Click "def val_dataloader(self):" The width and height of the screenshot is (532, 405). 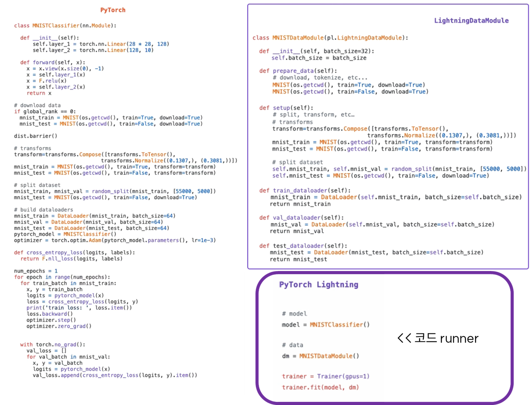pyautogui.click(x=302, y=218)
